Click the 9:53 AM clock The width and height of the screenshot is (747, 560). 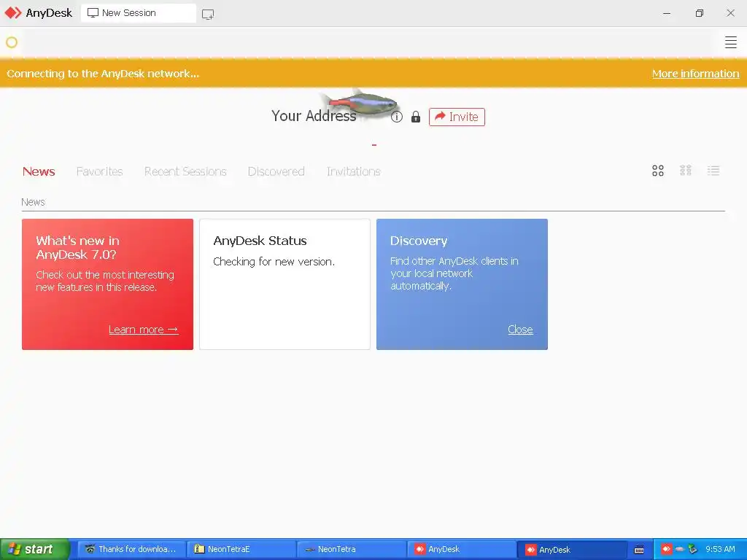[720, 549]
